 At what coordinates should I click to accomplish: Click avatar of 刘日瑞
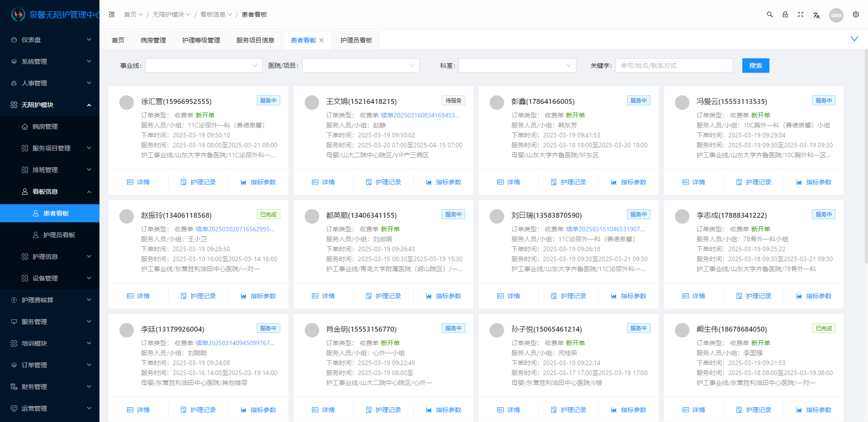pos(497,216)
